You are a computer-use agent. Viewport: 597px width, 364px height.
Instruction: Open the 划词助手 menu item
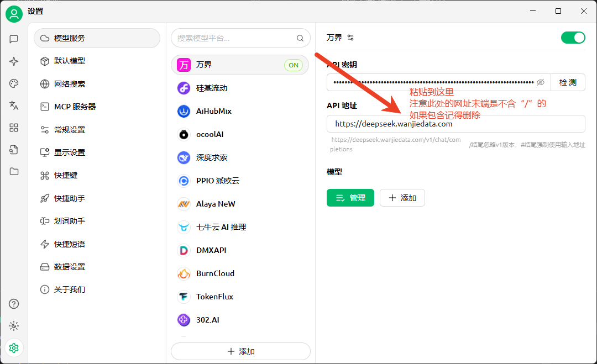pos(97,221)
